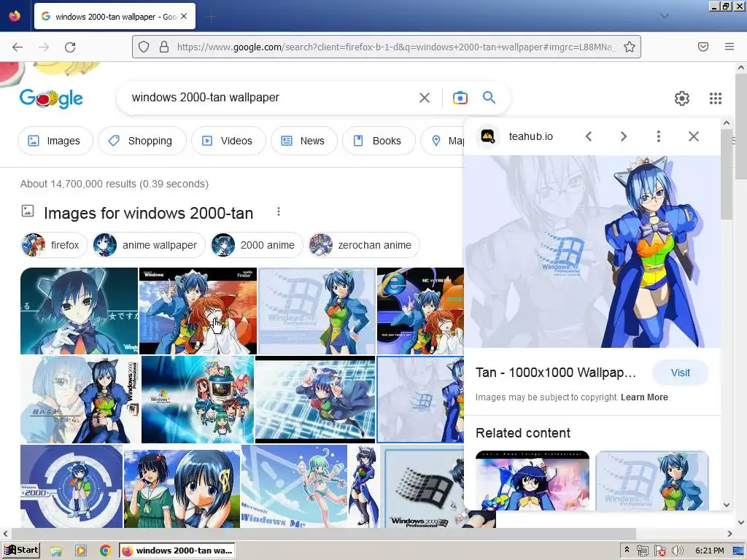Open the close-up dark-haired girl thumbnail in first row
The image size is (747, 560).
pyautogui.click(x=79, y=311)
